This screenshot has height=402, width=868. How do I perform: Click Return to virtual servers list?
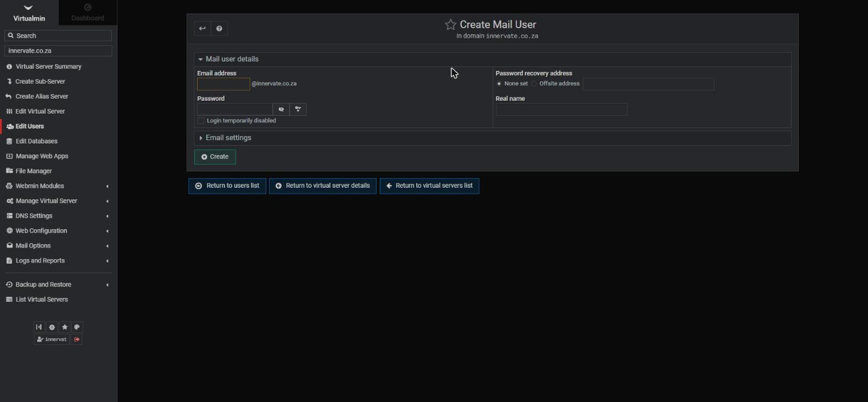(429, 186)
